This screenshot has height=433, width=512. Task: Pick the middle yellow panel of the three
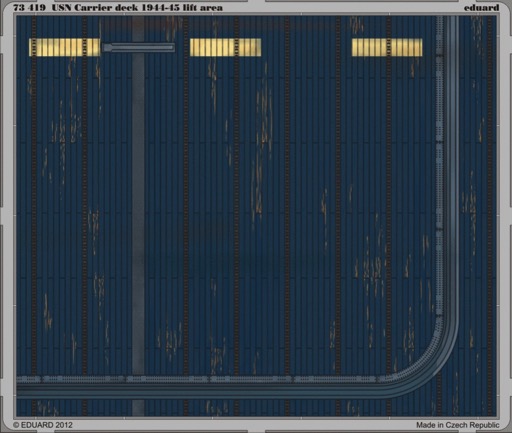[225, 47]
